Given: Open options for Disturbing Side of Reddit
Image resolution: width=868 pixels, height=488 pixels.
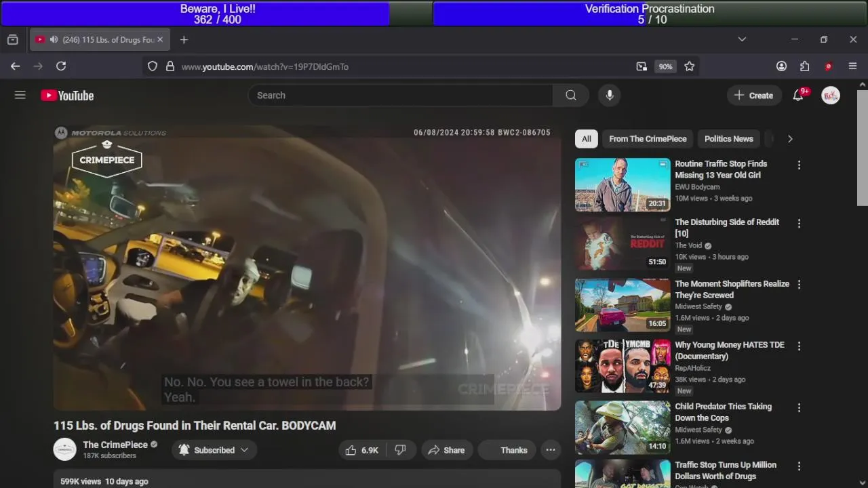Looking at the screenshot, I should [x=799, y=224].
